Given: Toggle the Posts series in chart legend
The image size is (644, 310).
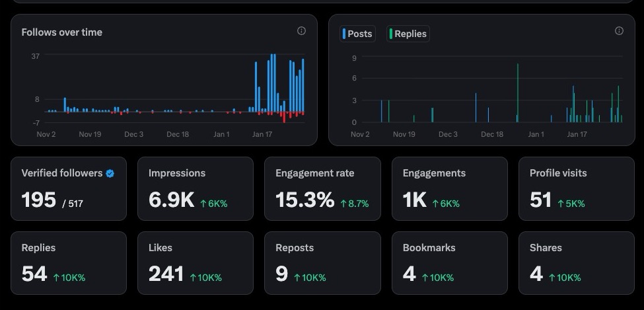Looking at the screenshot, I should click(x=358, y=34).
